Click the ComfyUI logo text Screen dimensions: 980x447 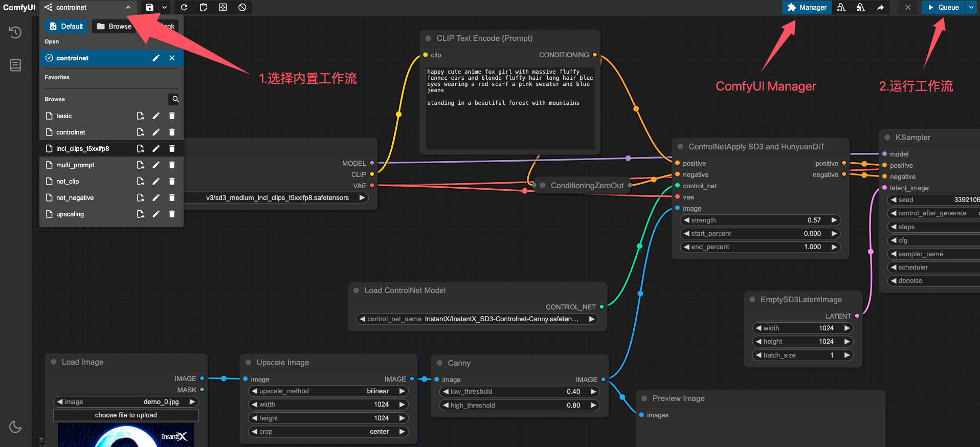[x=19, y=7]
